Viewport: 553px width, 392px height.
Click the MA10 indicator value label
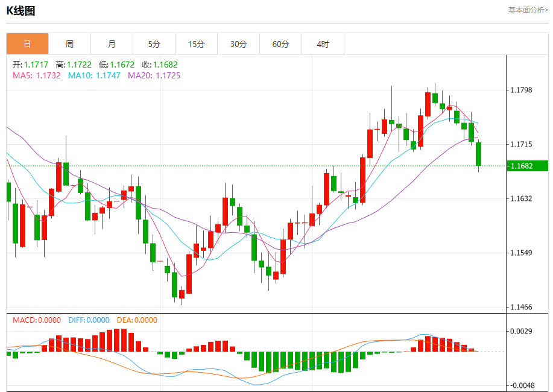pos(93,75)
